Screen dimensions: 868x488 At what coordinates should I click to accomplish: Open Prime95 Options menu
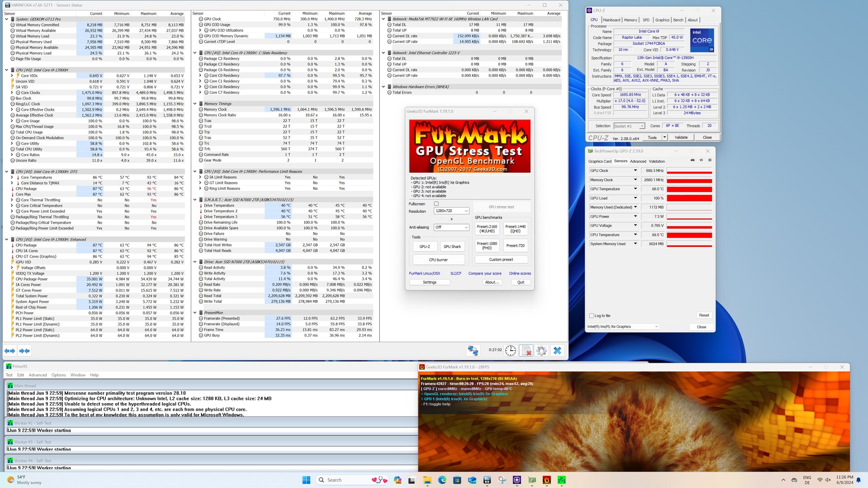point(58,375)
